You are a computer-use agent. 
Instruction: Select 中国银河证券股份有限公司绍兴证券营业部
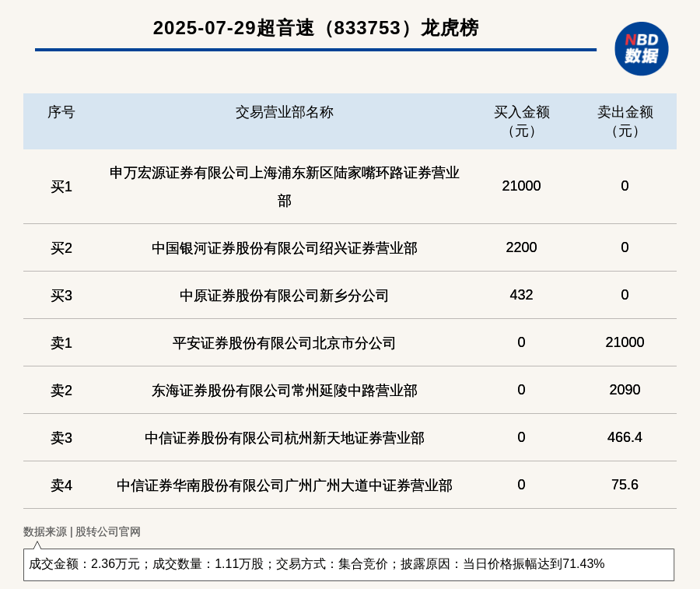click(x=285, y=248)
